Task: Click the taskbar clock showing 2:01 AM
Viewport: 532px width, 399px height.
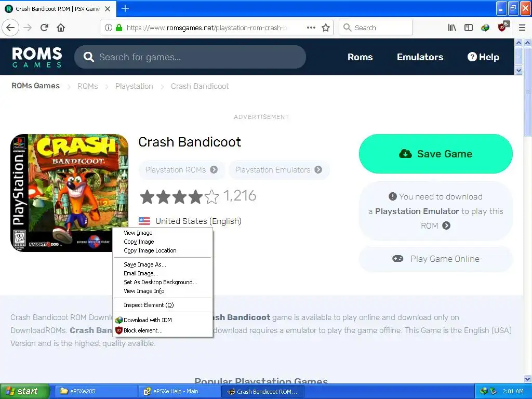Action: pyautogui.click(x=513, y=391)
